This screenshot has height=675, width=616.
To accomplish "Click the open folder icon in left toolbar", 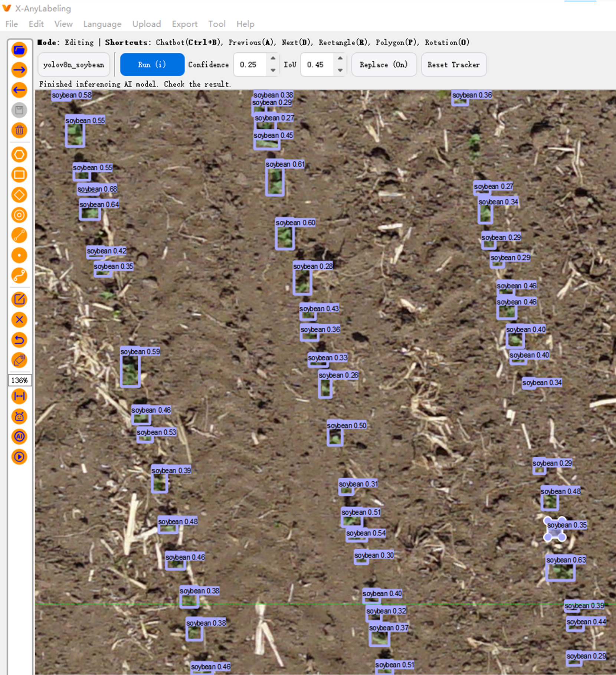I will pyautogui.click(x=19, y=50).
